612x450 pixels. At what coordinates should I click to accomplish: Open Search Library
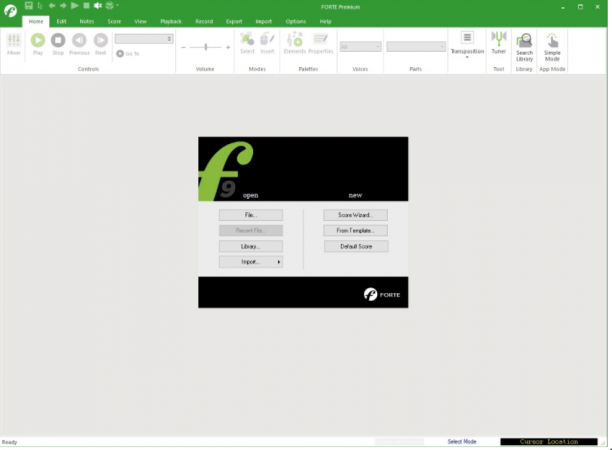[524, 48]
